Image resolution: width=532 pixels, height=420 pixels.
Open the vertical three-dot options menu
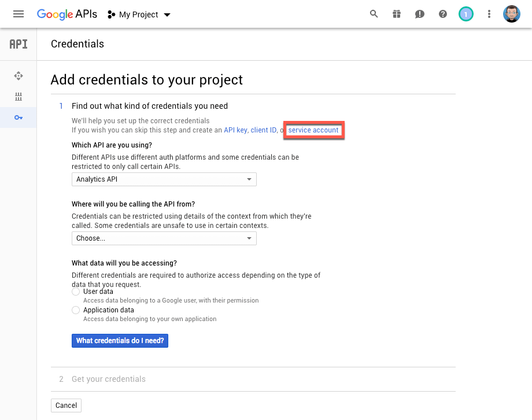(x=489, y=13)
